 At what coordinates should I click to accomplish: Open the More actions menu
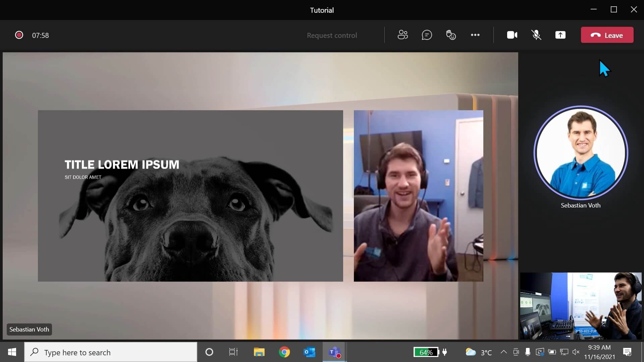[x=475, y=35]
